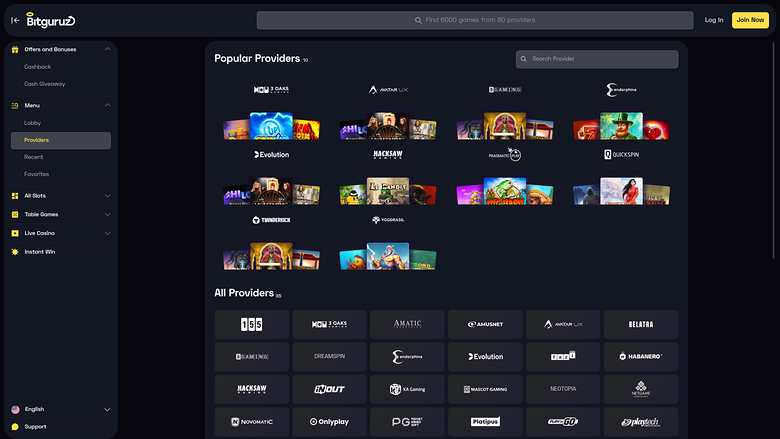Image resolution: width=780 pixels, height=439 pixels.
Task: Click the English language flag icon
Action: (15, 409)
